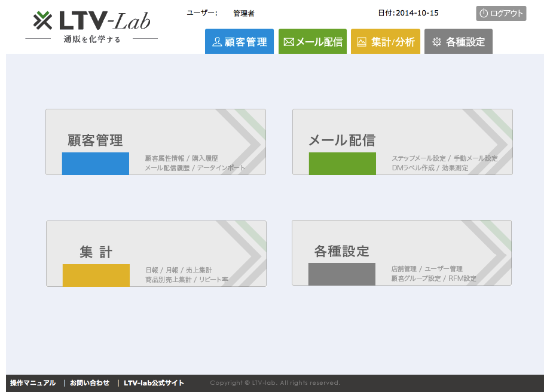Open the 顧客管理 tab label
This screenshot has width=550, height=392.
(246, 42)
